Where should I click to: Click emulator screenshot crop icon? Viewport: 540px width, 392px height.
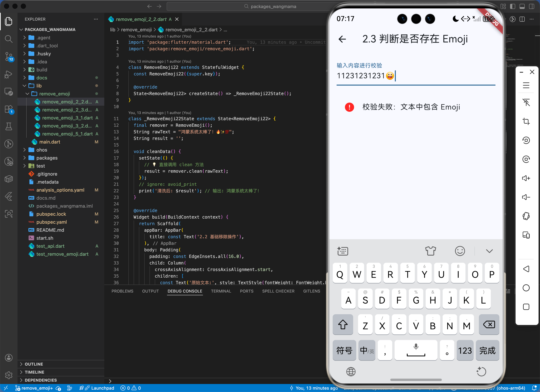[x=526, y=121]
